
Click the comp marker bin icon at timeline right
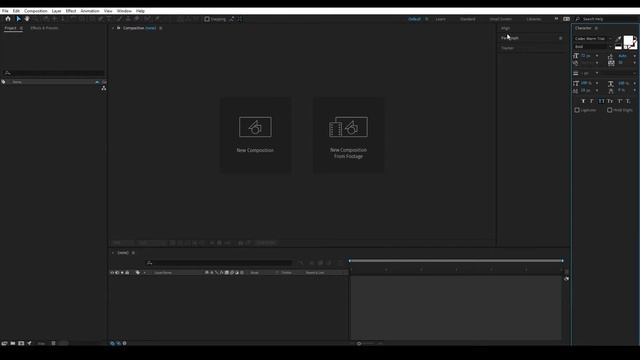566,279
